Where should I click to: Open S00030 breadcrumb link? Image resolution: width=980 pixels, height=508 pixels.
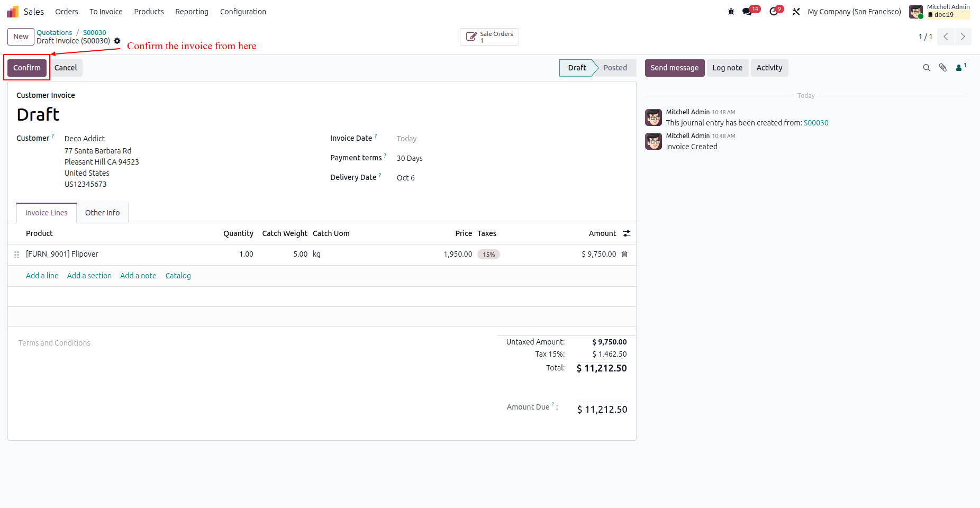95,32
